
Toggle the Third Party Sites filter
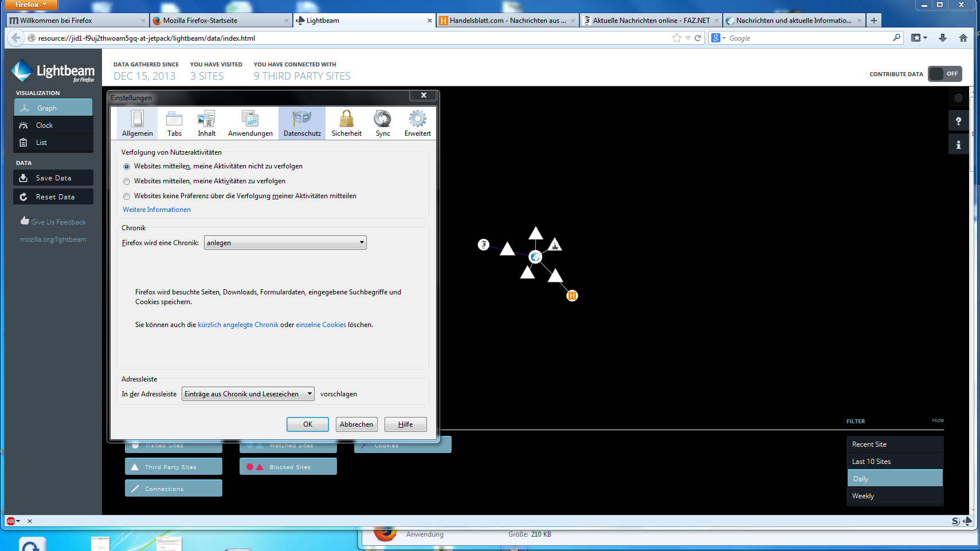[174, 467]
